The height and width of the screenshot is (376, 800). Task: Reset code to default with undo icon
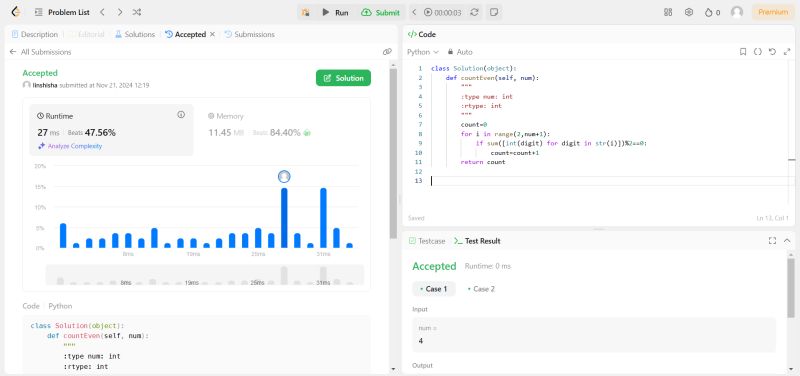772,52
